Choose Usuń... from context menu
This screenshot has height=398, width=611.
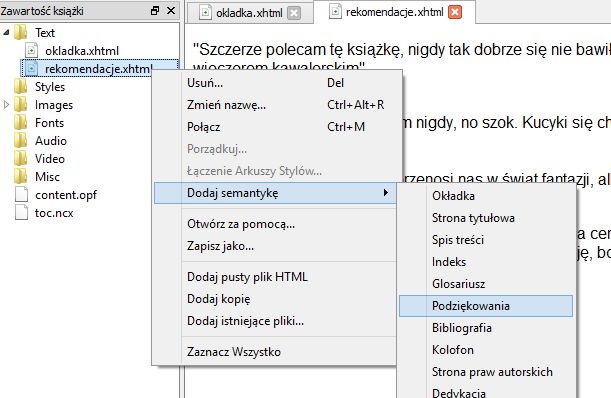275,83
